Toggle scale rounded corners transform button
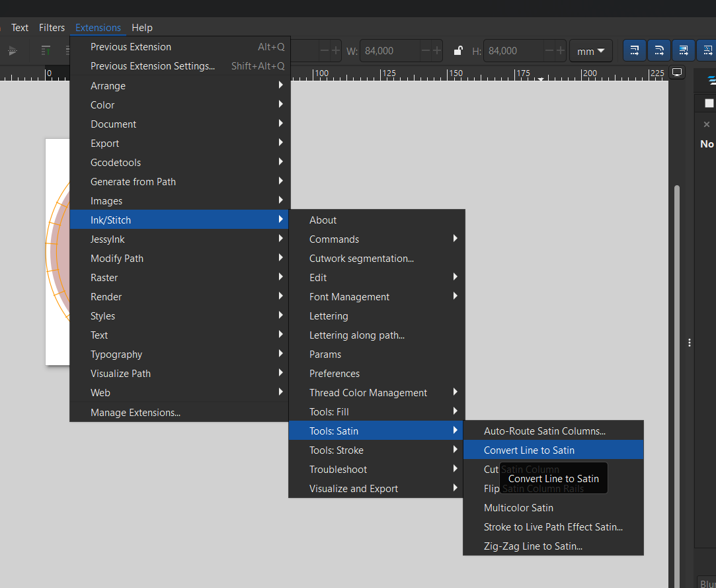This screenshot has width=716, height=588. (659, 51)
